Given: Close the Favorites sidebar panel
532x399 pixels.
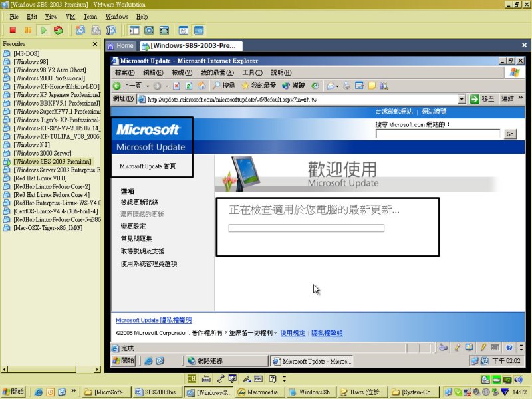Looking at the screenshot, I should 95,44.
